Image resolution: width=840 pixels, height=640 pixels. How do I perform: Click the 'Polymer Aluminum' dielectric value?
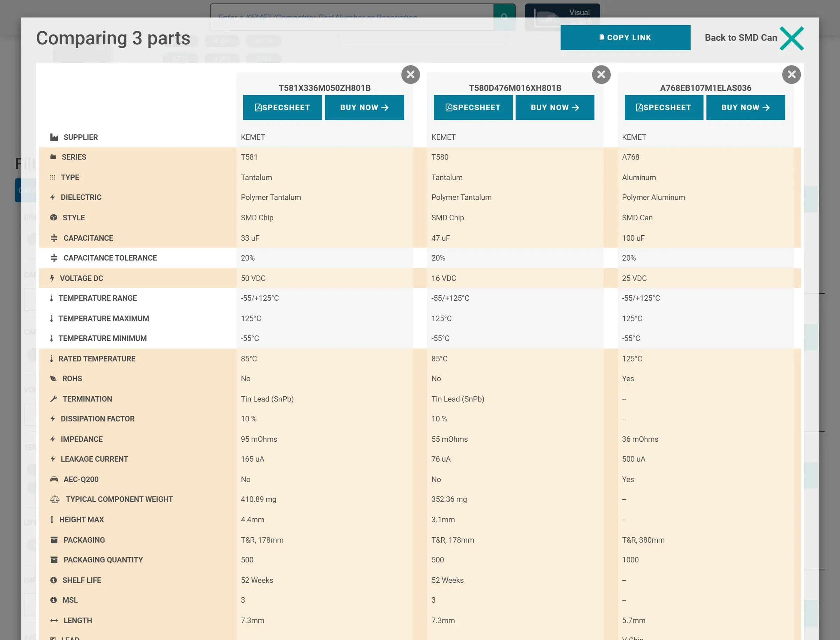pos(653,197)
